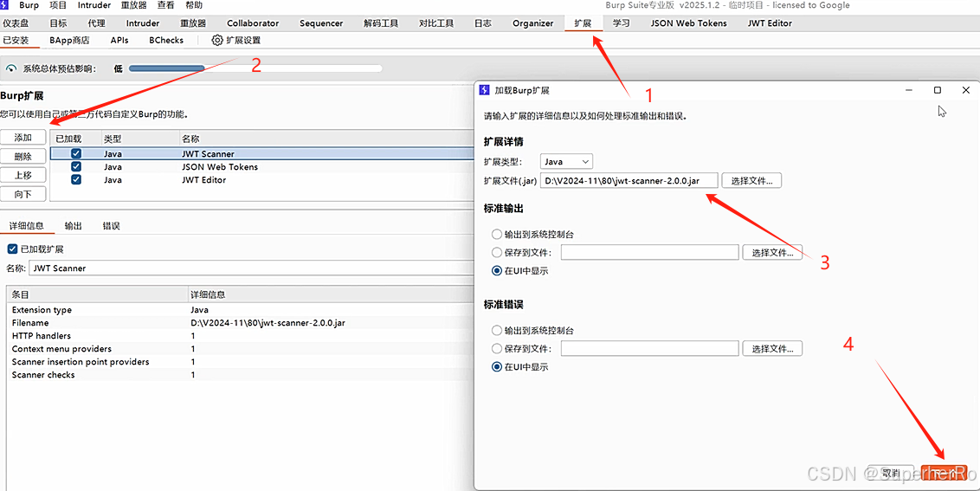This screenshot has height=491, width=980.
Task: Open the 输出 tab in details panel
Action: 73,226
